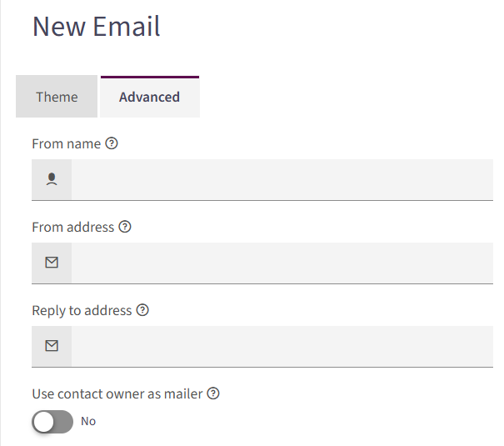Image resolution: width=504 pixels, height=446 pixels.
Task: Click the Reply to address label text
Action: point(82,311)
